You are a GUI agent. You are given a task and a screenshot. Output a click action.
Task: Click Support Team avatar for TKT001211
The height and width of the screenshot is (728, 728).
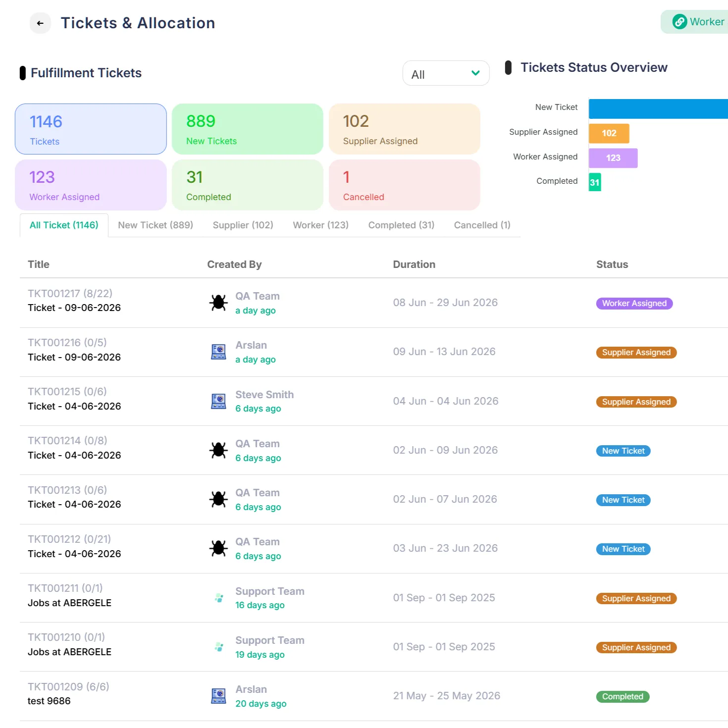tap(219, 598)
